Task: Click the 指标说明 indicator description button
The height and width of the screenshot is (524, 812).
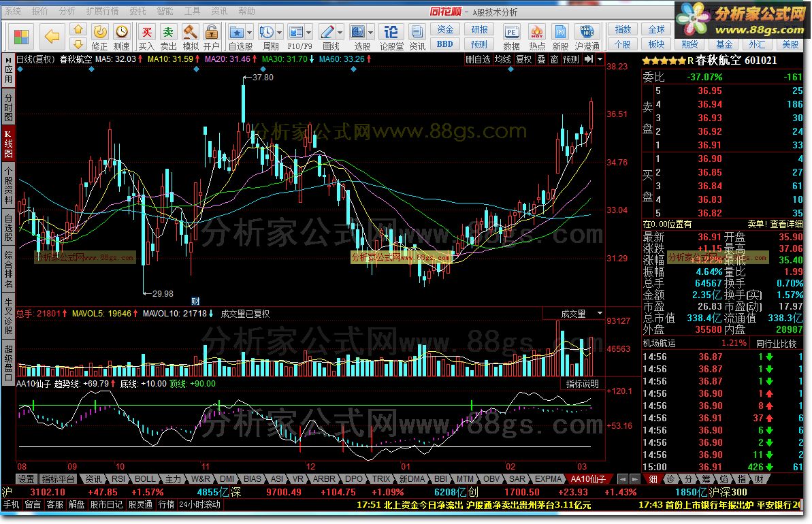Action: tap(582, 384)
